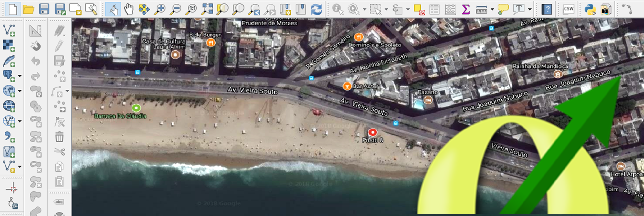
Task: Click the Zoom Full extent icon
Action: pyautogui.click(x=207, y=9)
